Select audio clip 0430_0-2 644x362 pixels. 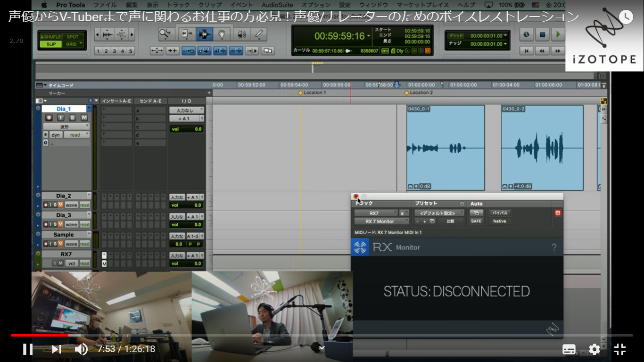[x=542, y=148]
